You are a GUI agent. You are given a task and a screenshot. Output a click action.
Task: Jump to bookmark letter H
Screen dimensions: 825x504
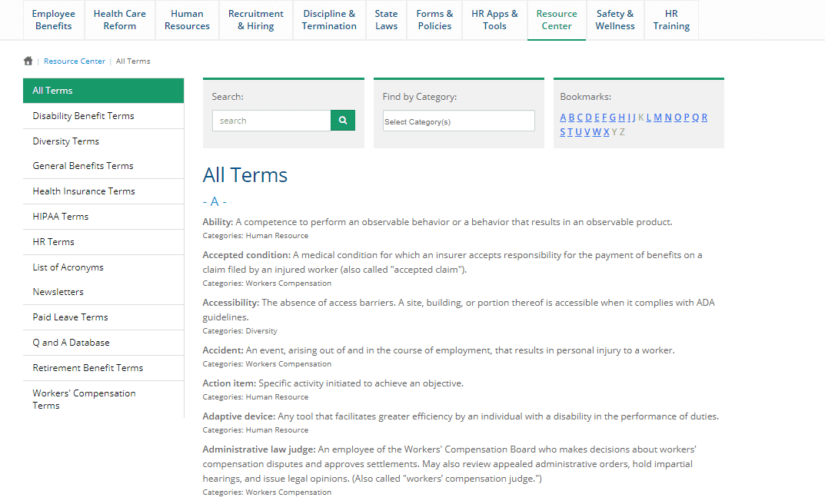[621, 118]
